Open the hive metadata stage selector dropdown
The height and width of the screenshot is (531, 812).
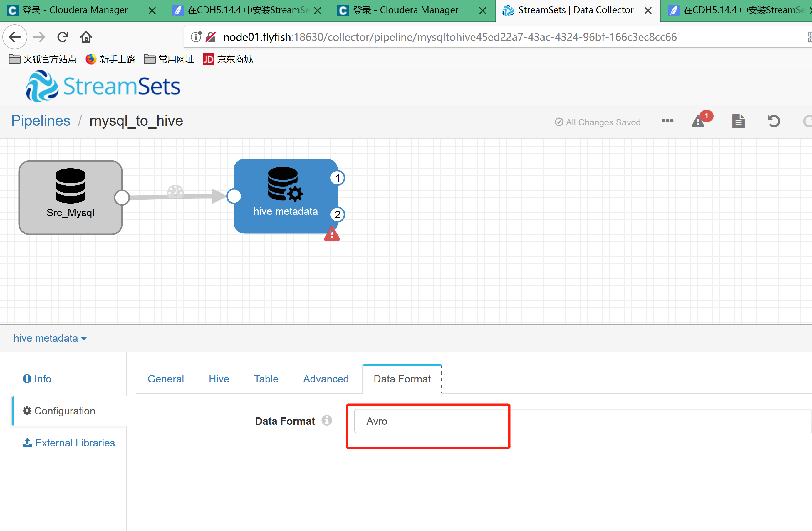click(50, 338)
